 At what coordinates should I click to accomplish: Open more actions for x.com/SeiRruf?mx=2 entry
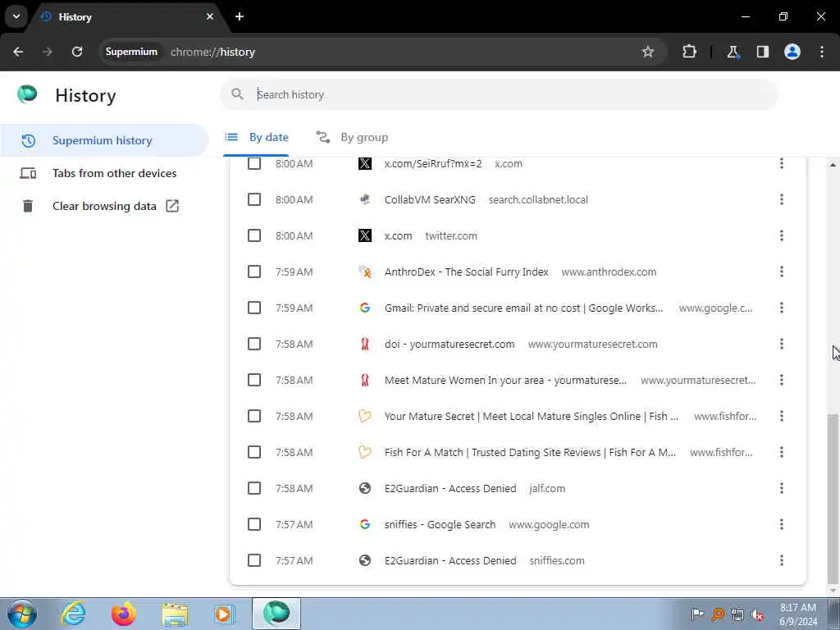pos(782,163)
